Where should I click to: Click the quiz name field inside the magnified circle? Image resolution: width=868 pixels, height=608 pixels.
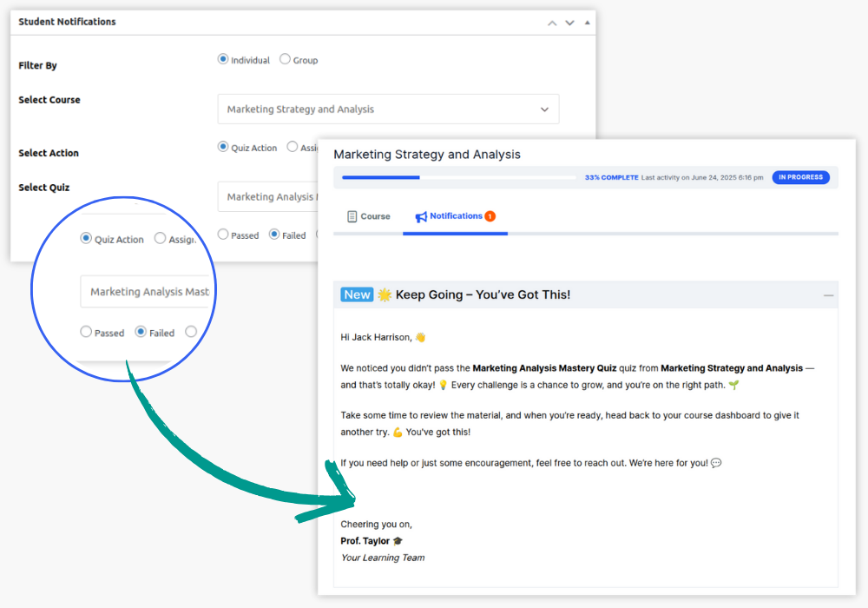click(x=148, y=292)
